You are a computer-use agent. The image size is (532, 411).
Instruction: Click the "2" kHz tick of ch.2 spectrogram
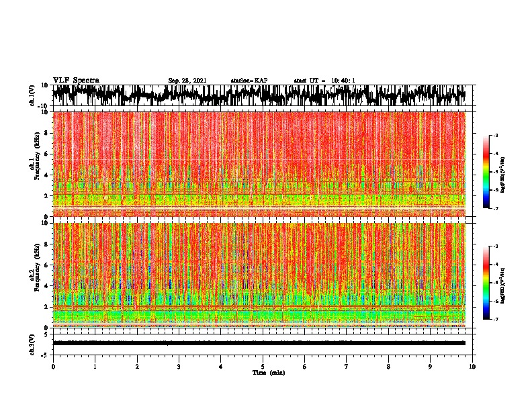tap(46, 307)
